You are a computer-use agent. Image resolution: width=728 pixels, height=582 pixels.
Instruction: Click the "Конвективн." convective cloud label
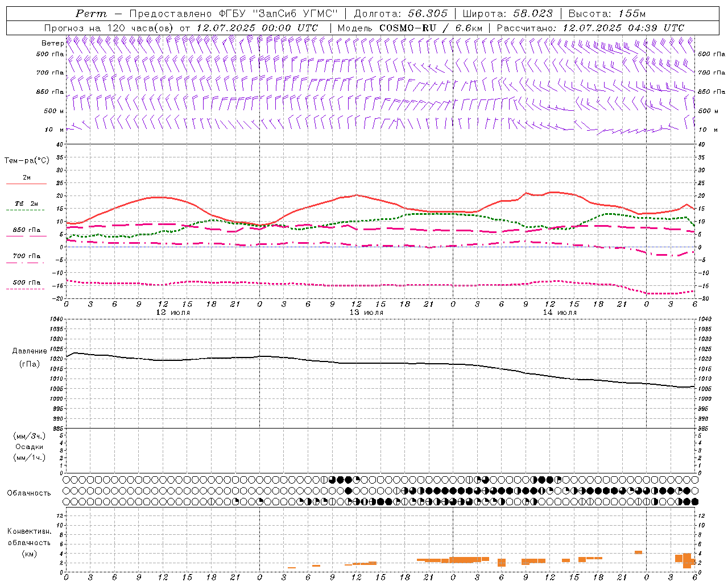[29, 531]
